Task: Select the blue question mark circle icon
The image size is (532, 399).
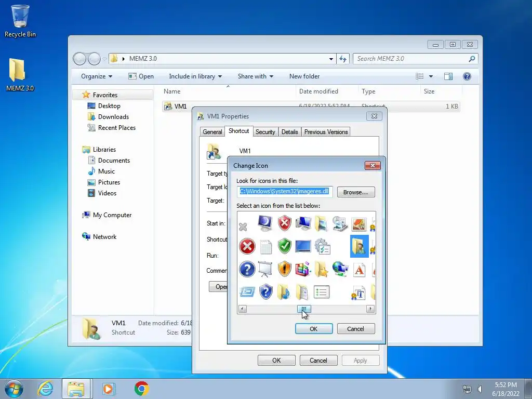Action: [247, 270]
